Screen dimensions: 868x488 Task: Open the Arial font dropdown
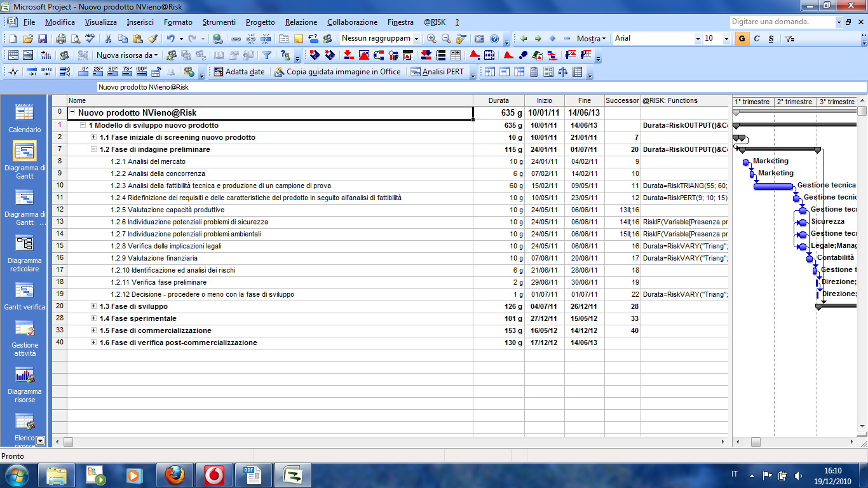[x=698, y=39]
